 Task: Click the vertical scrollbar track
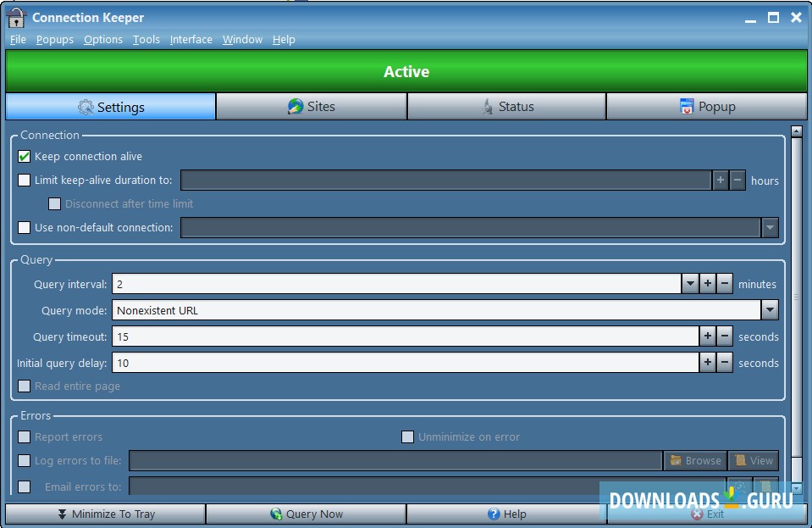pos(797,309)
